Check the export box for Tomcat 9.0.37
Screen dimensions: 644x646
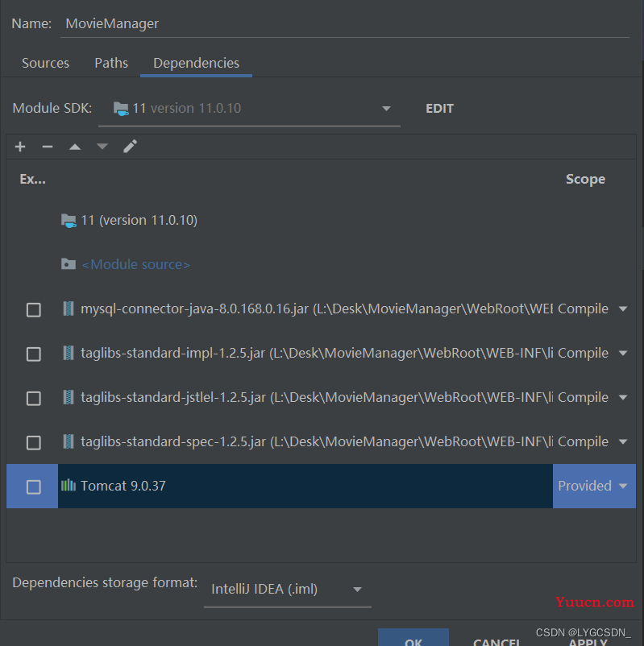tap(34, 487)
